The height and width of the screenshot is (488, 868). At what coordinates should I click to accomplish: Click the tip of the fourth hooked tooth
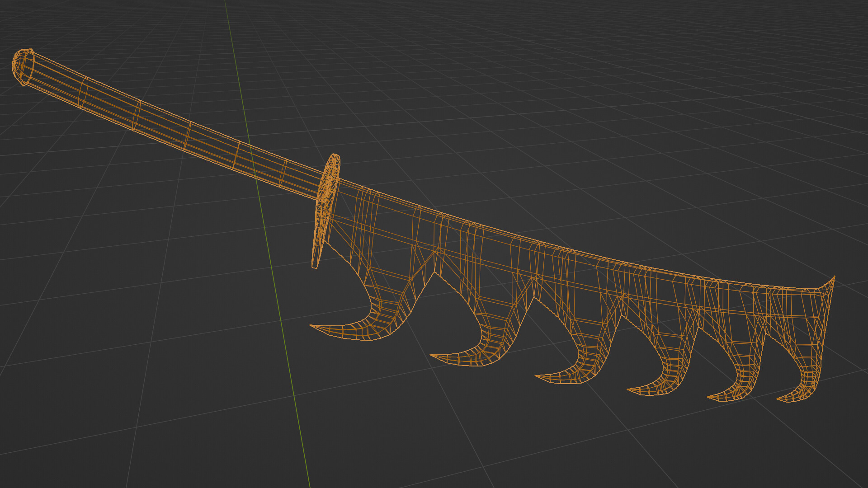click(629, 389)
